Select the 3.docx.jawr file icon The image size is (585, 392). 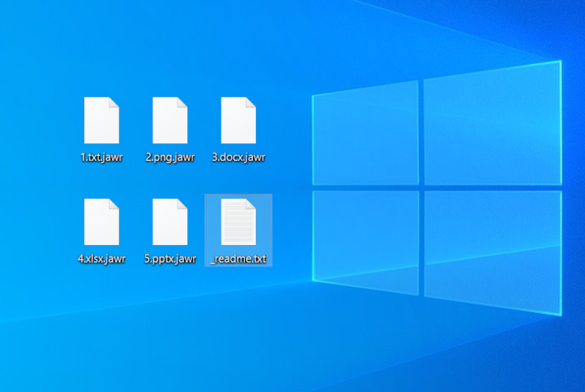tap(238, 120)
